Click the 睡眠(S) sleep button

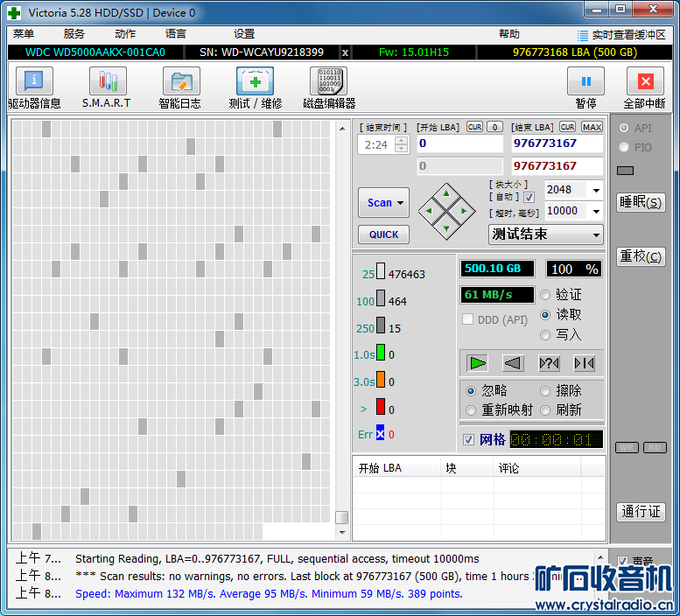[641, 203]
